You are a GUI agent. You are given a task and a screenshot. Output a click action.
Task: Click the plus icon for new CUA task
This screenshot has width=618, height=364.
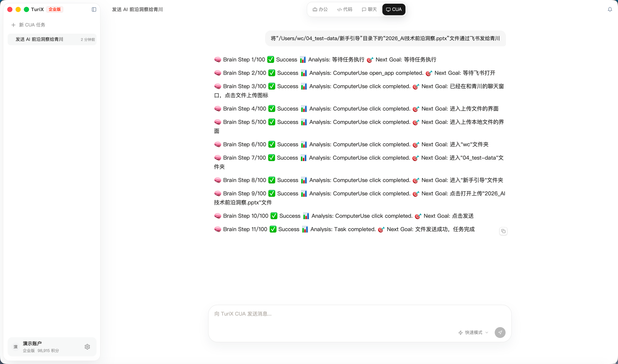(13, 25)
